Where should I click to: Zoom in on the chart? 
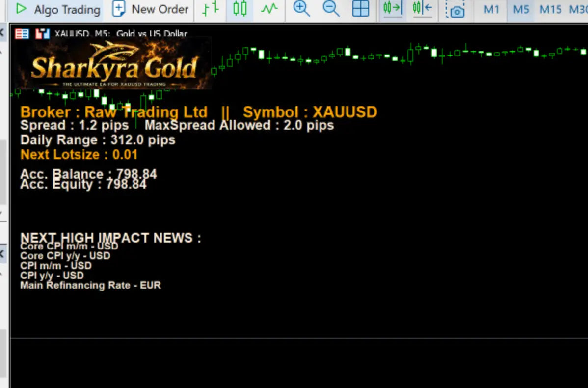pos(301,9)
